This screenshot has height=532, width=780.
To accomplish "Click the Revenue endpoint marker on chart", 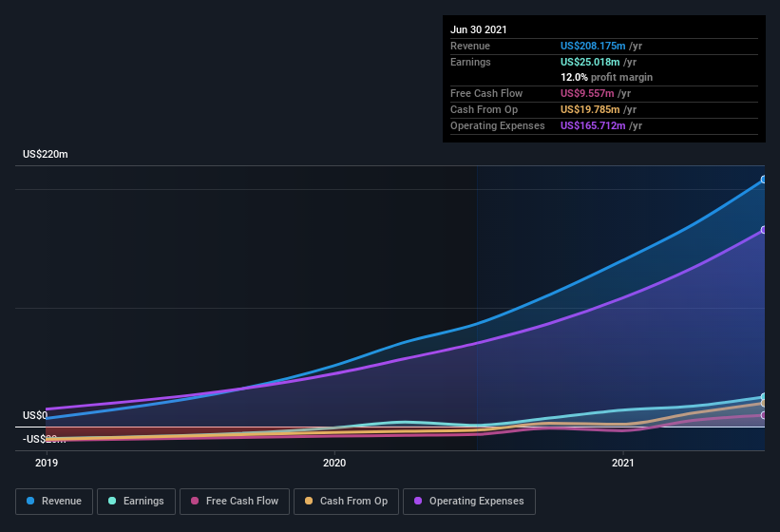I will pyautogui.click(x=764, y=180).
